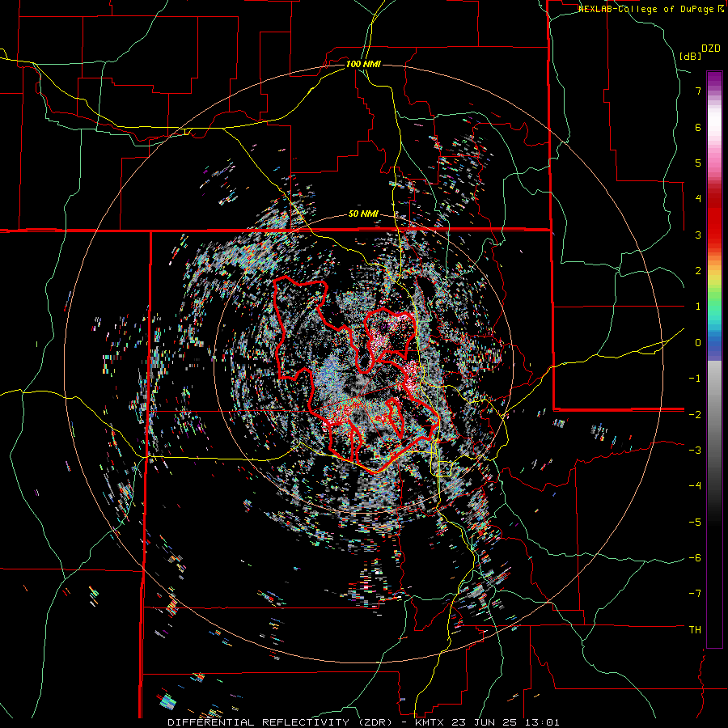Click the ZDR color scale bar
This screenshot has height=728, width=728.
(714, 359)
